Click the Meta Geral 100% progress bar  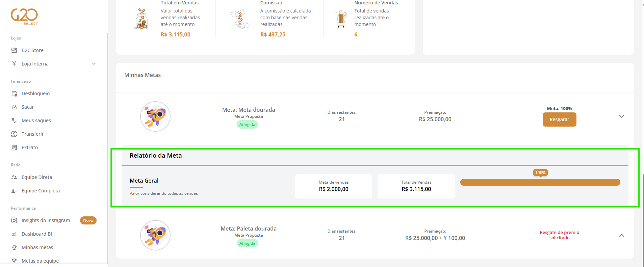coord(540,182)
